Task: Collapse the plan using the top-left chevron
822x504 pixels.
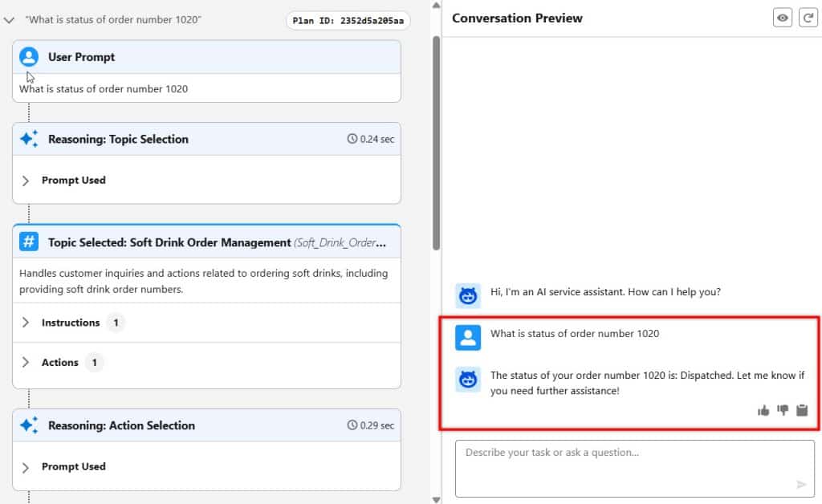Action: coord(10,21)
